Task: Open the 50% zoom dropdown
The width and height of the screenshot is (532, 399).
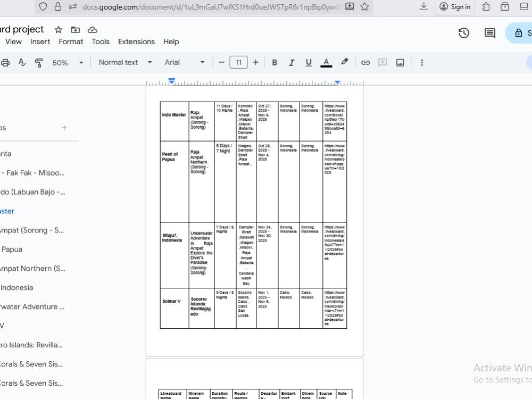Action: tap(67, 63)
